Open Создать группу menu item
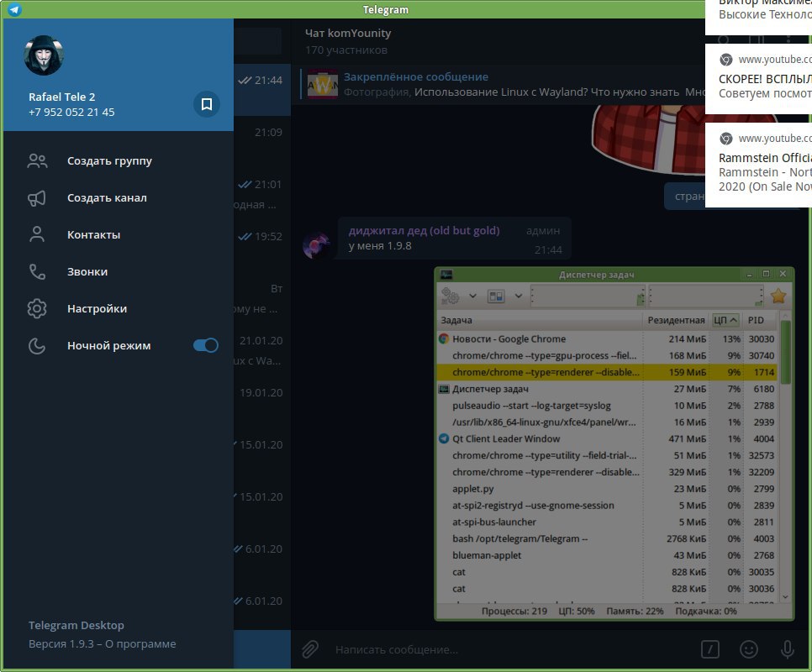The image size is (812, 672). [119, 161]
